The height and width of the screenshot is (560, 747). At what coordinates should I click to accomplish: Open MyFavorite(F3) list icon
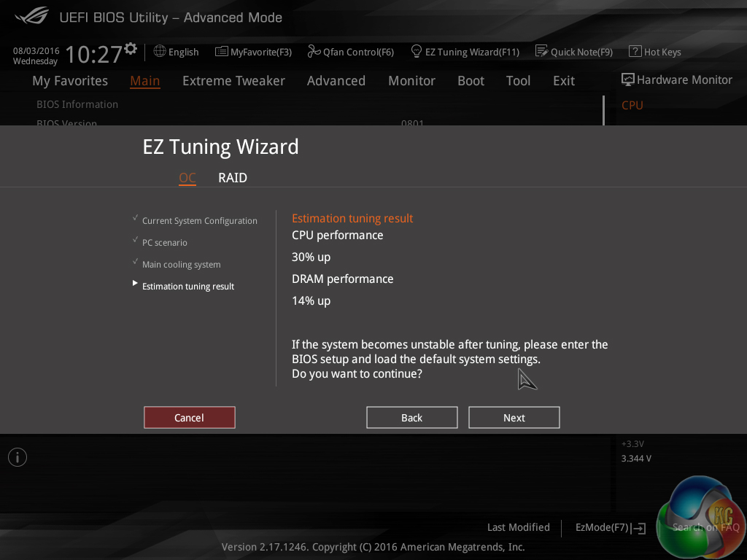pyautogui.click(x=222, y=52)
